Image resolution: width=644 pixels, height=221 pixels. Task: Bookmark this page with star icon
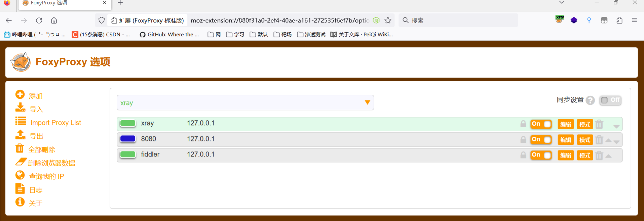click(x=388, y=20)
